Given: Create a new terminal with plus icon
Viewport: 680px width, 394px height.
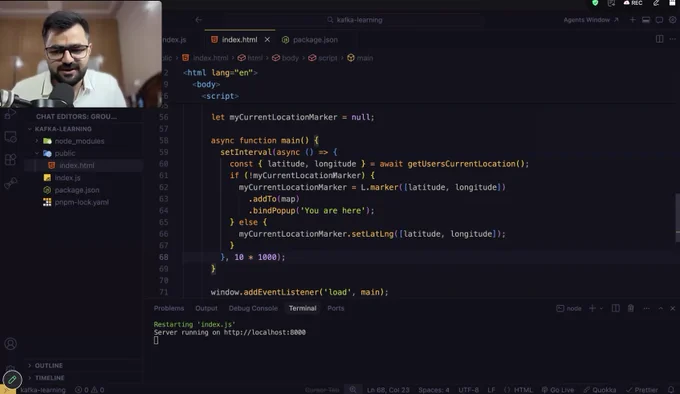Looking at the screenshot, I should coord(592,308).
